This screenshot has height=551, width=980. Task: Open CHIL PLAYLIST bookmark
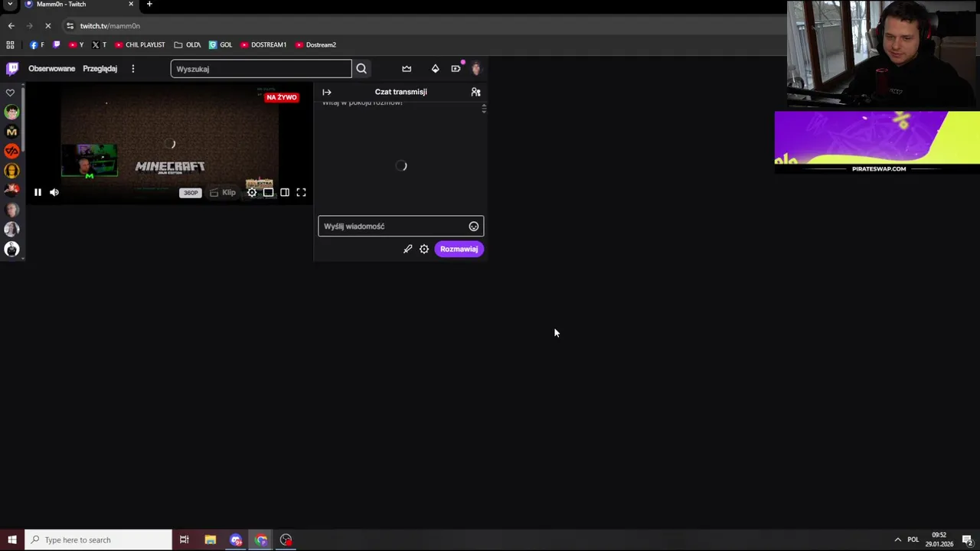pyautogui.click(x=140, y=45)
